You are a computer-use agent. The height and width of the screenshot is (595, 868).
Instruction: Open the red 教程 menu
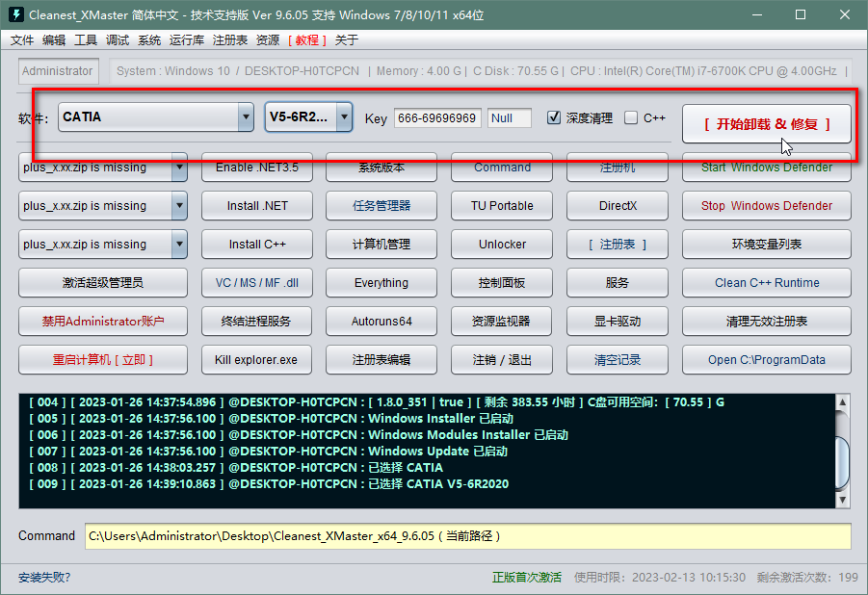tap(307, 39)
